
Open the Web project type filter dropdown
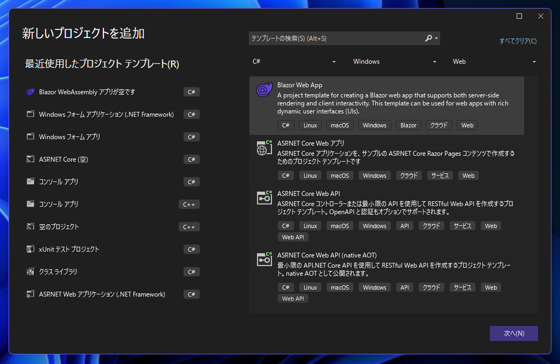[x=494, y=61]
